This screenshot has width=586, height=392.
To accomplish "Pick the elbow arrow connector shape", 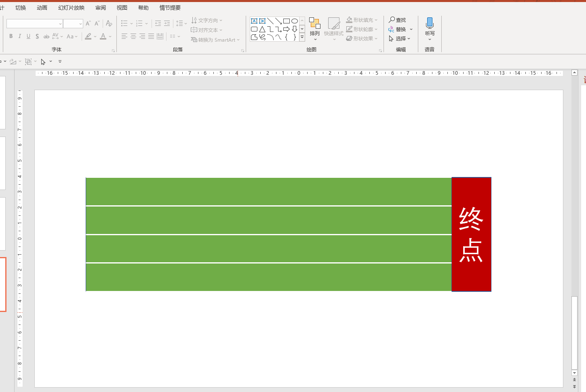I will pos(278,29).
